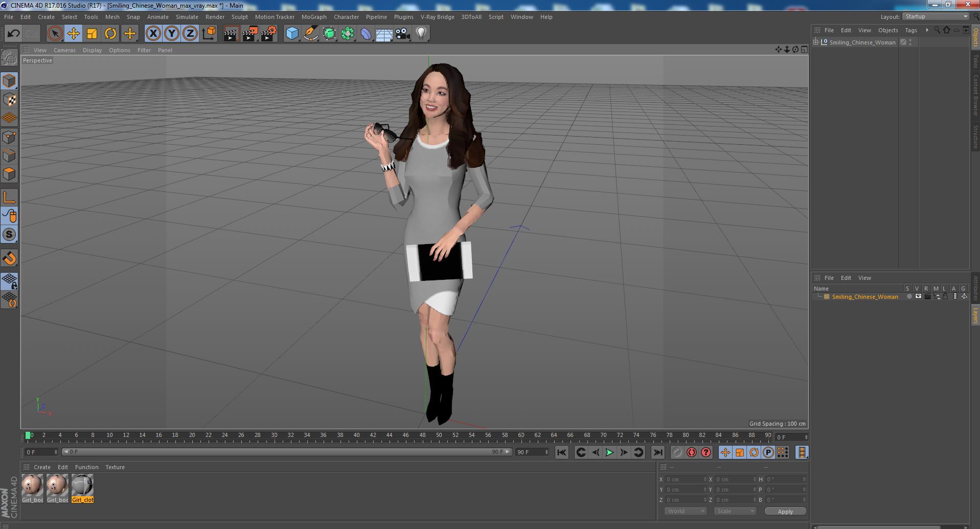Add a Light object

coord(421,34)
